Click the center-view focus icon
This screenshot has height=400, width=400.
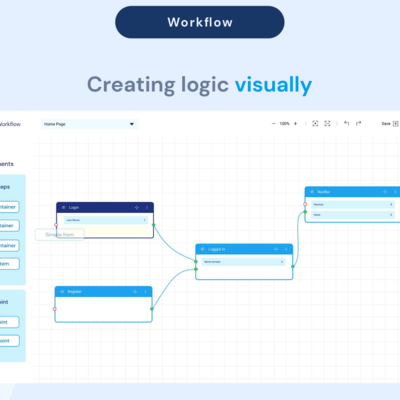(315, 124)
